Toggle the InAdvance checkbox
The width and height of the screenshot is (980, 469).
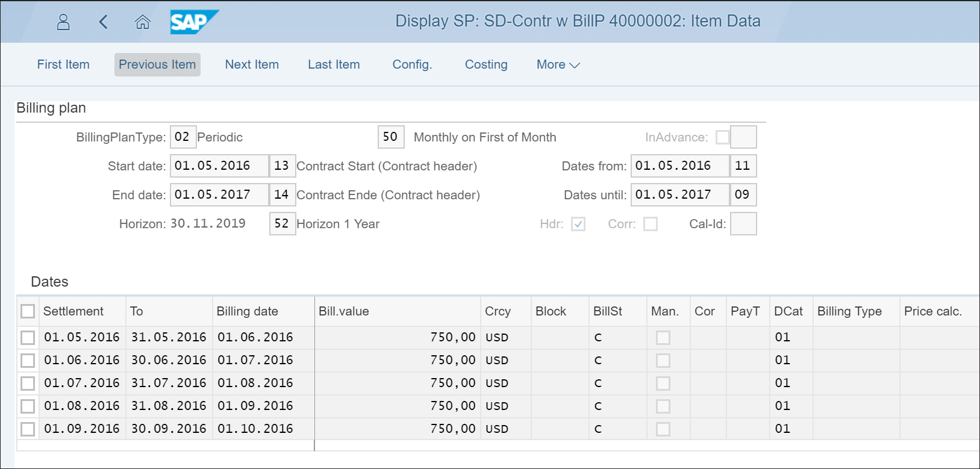point(723,137)
